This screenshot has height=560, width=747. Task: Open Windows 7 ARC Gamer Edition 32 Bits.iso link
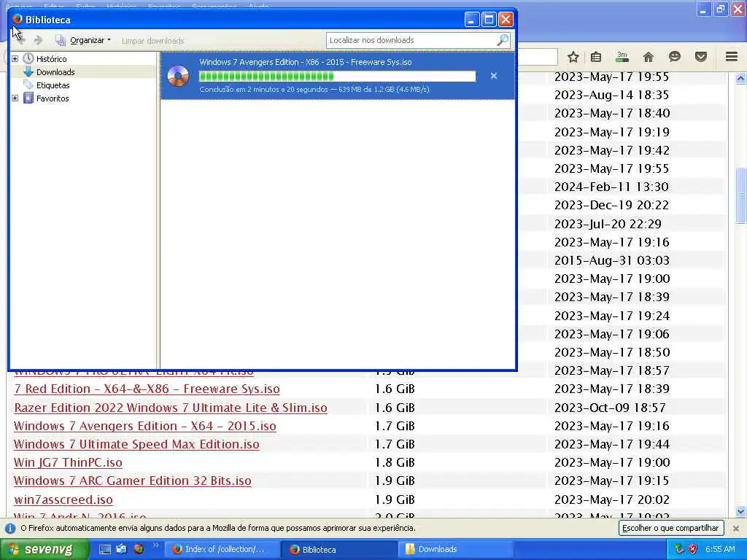(133, 481)
